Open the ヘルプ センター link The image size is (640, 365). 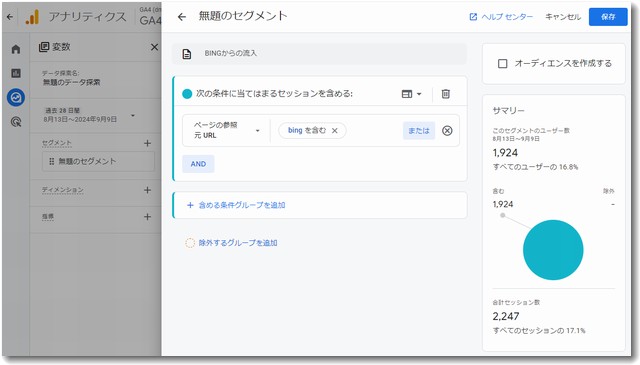(x=501, y=17)
